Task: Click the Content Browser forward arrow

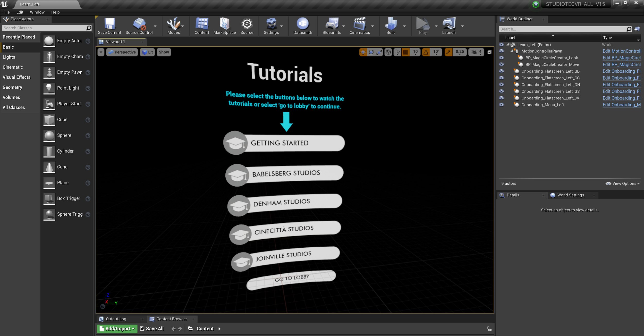Action: click(180, 329)
